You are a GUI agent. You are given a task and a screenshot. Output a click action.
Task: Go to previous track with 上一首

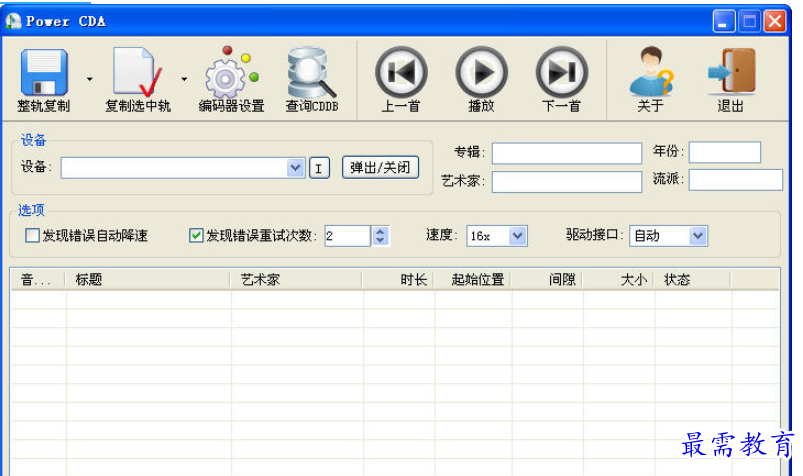tap(401, 72)
